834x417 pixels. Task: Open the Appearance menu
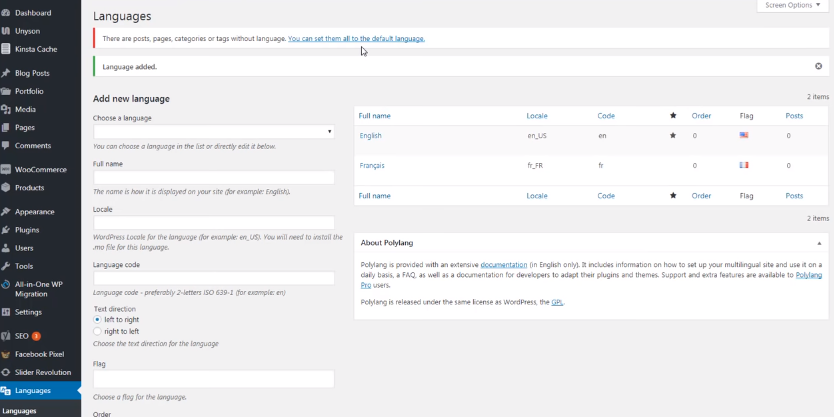(x=35, y=211)
